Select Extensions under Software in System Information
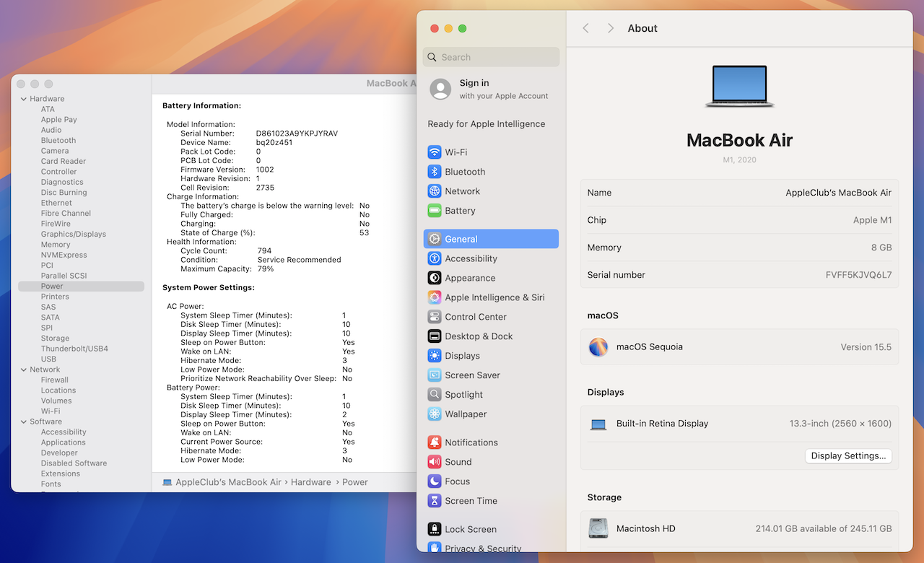Viewport: 924px width, 563px height. [x=61, y=473]
